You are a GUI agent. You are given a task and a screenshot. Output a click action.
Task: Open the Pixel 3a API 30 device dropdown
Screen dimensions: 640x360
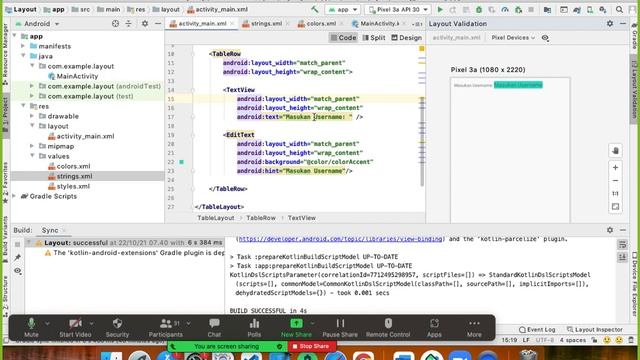398,9
